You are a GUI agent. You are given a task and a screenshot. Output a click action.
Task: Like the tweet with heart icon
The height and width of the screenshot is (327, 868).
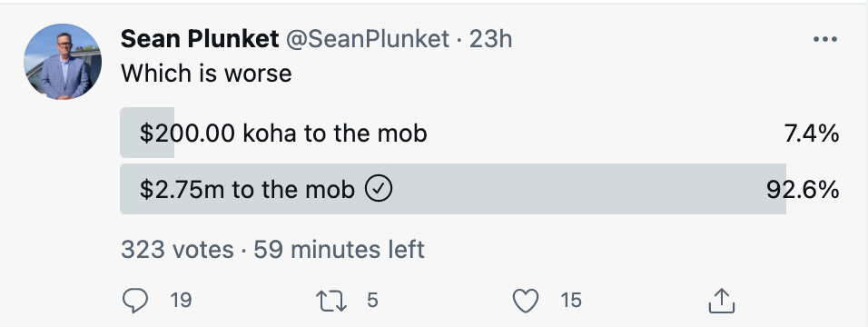526,301
